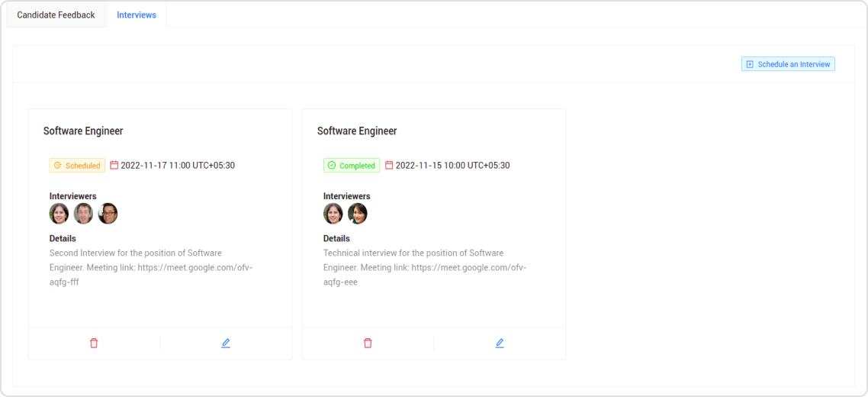Select the orange Scheduled status badge
The width and height of the screenshot is (868, 397).
[77, 165]
